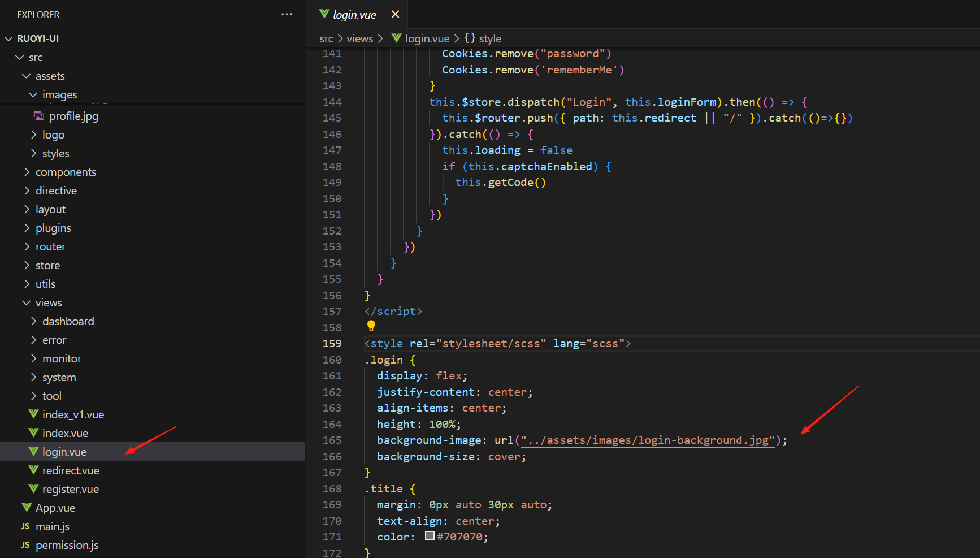Click the Vue icon beside App.vue
The width and height of the screenshot is (980, 558).
pos(27,507)
